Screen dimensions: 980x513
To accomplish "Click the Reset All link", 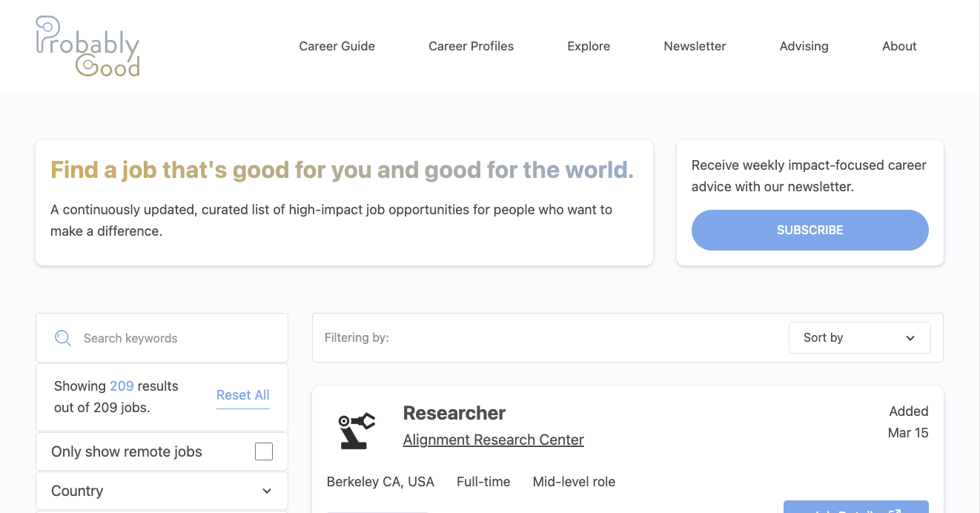I will coord(243,394).
